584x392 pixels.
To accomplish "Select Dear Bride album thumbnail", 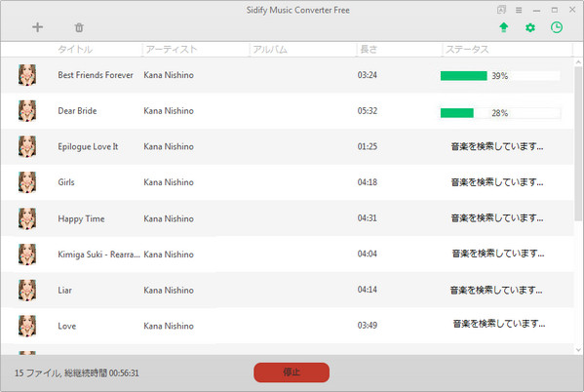I will [x=27, y=110].
